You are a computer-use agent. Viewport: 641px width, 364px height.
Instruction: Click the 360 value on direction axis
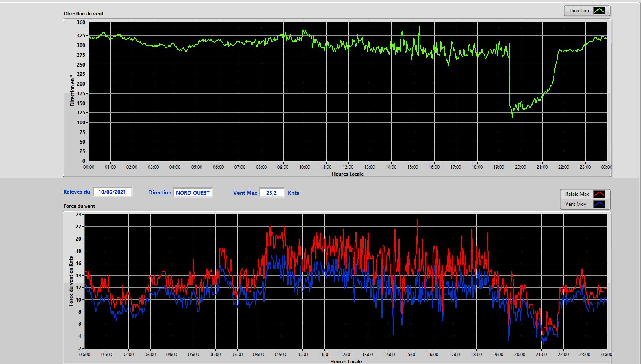click(81, 22)
